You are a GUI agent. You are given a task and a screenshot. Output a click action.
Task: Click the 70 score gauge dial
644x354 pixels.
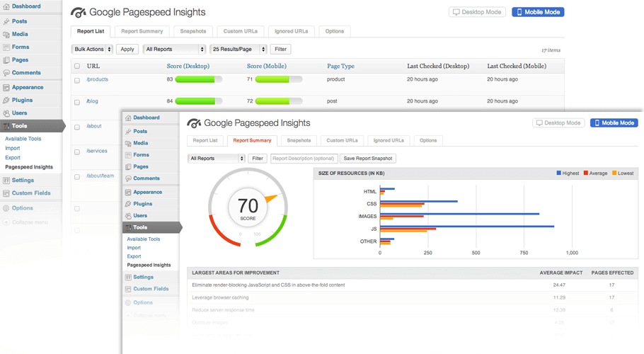pos(248,207)
